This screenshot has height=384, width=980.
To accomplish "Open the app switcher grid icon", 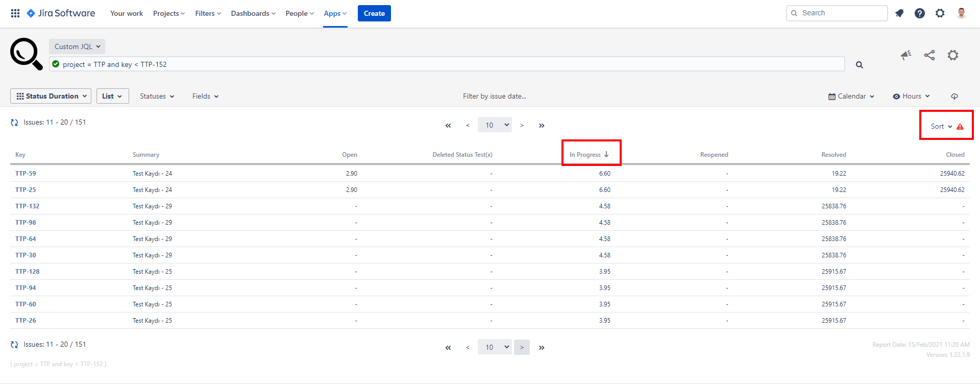I will (15, 13).
